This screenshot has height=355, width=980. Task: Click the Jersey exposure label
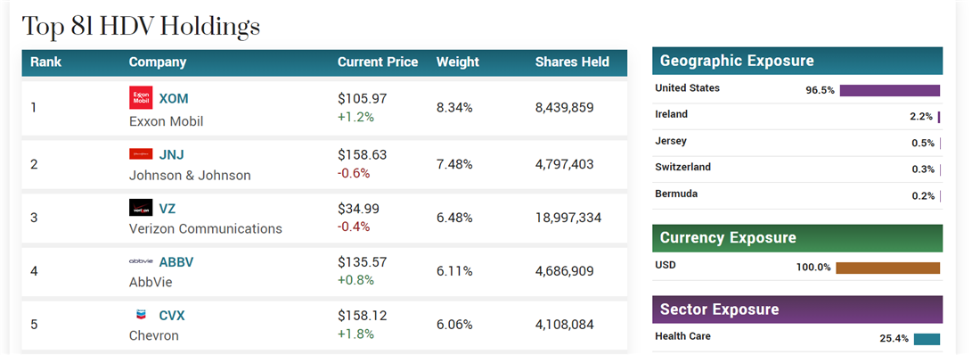point(671,141)
